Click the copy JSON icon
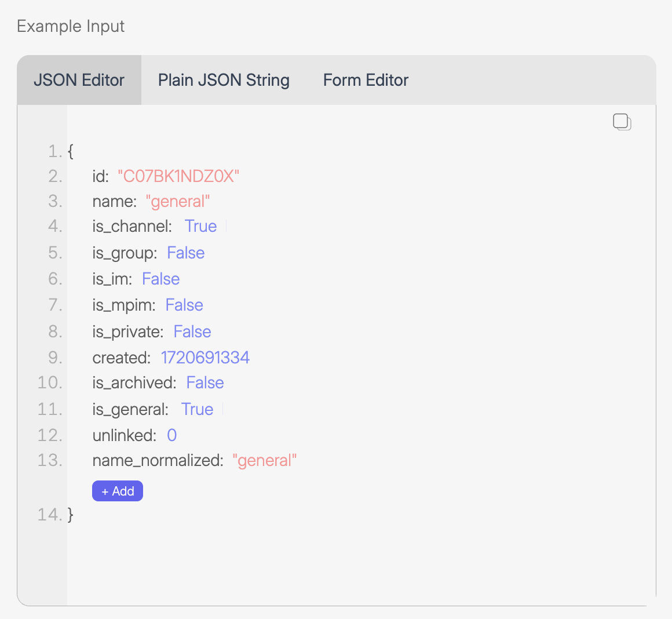Screen dimensions: 672x619 [622, 122]
